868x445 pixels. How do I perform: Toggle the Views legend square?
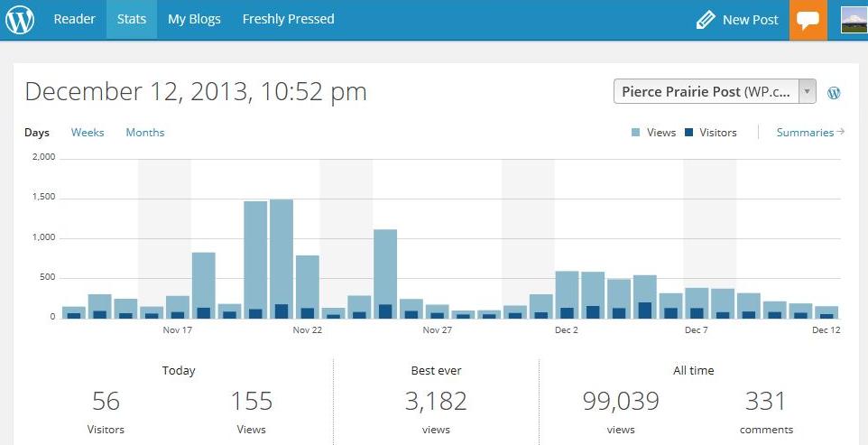click(636, 133)
